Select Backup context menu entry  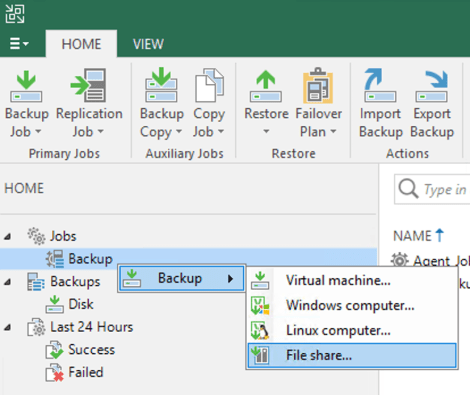182,279
